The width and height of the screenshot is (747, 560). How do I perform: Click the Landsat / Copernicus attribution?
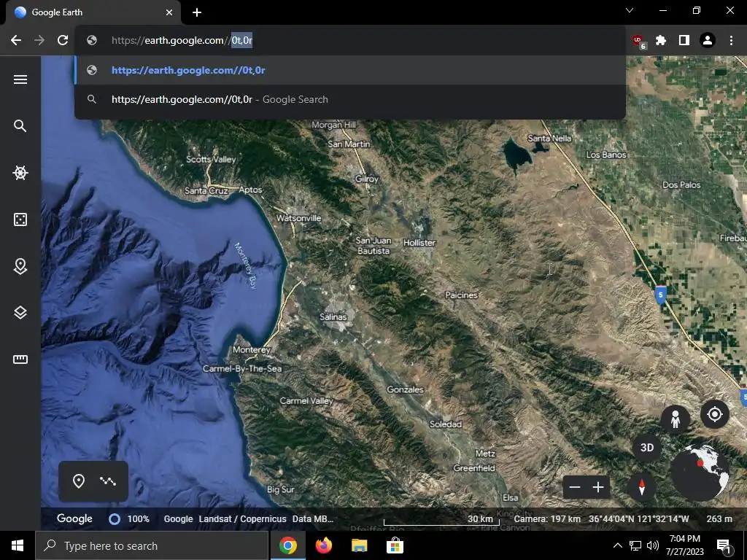click(242, 519)
